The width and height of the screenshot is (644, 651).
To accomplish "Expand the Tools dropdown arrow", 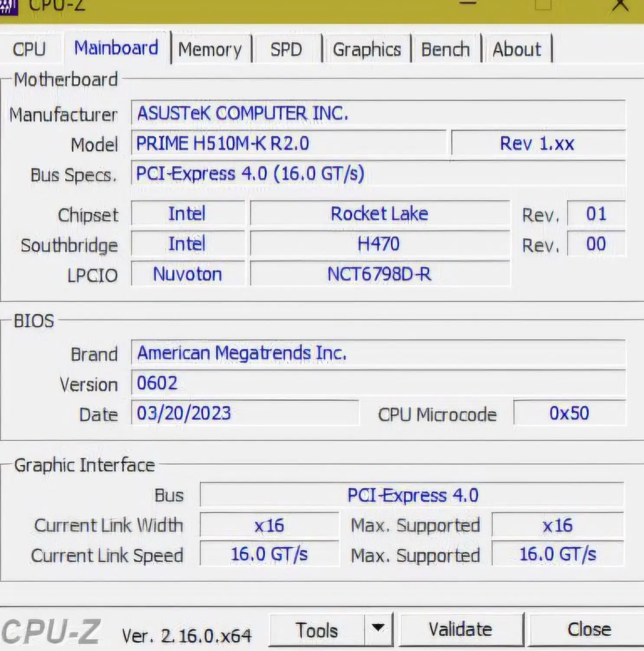I will pyautogui.click(x=379, y=629).
